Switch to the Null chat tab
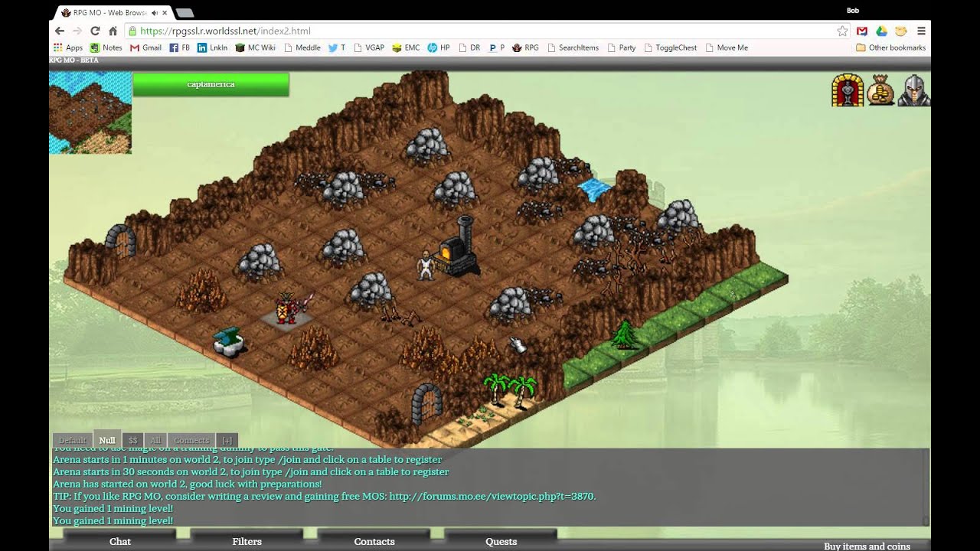Screen dimensions: 980x551 coord(107,440)
